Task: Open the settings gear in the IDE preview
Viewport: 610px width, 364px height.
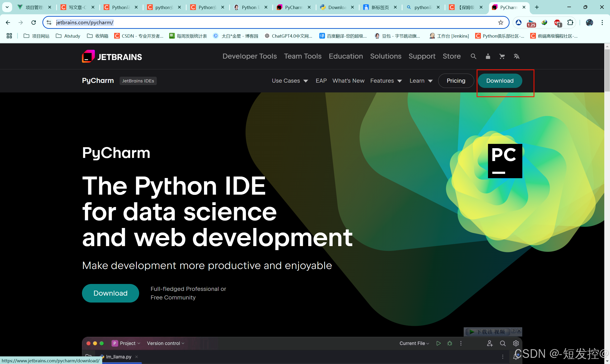Action: 516,343
